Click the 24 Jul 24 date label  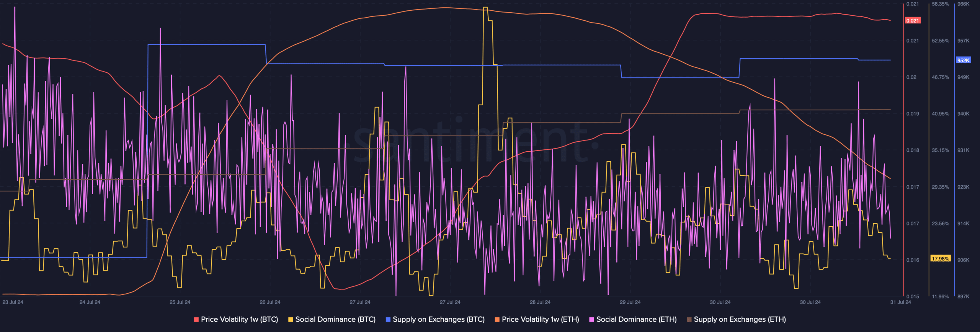coord(90,302)
